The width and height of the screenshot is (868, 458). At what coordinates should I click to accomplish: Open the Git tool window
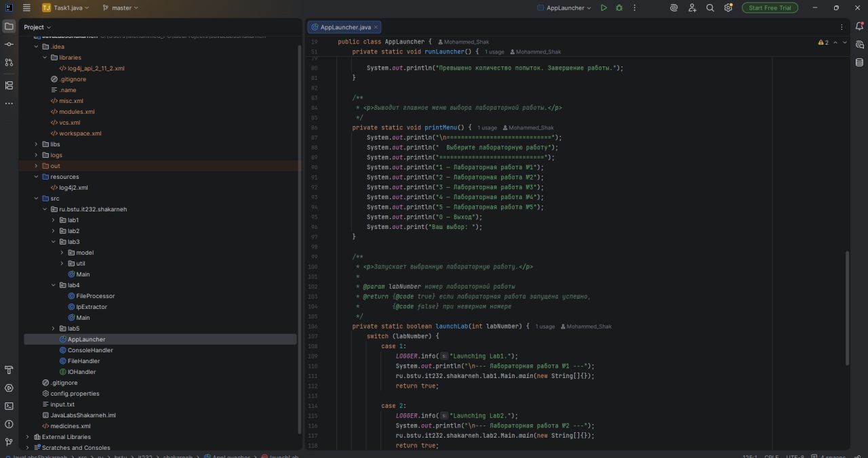click(x=9, y=442)
